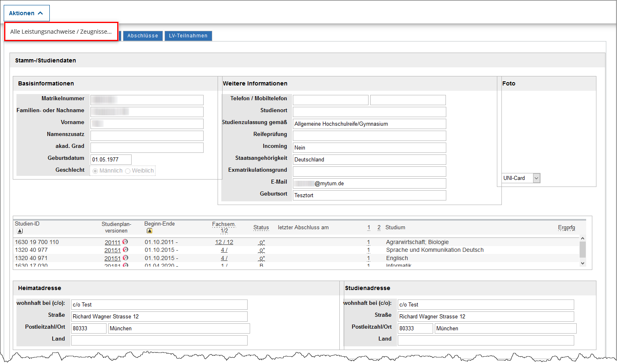Click clock icon next to 20111
The width and height of the screenshot is (617, 364).
[x=125, y=242]
